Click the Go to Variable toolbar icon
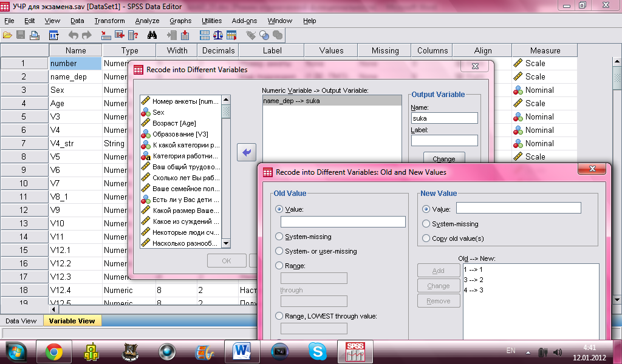This screenshot has height=364, width=622. pyautogui.click(x=120, y=35)
